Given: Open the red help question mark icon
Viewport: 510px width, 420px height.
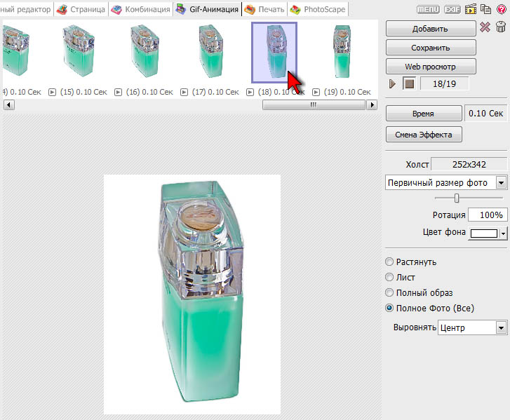Looking at the screenshot, I should pyautogui.click(x=502, y=9).
